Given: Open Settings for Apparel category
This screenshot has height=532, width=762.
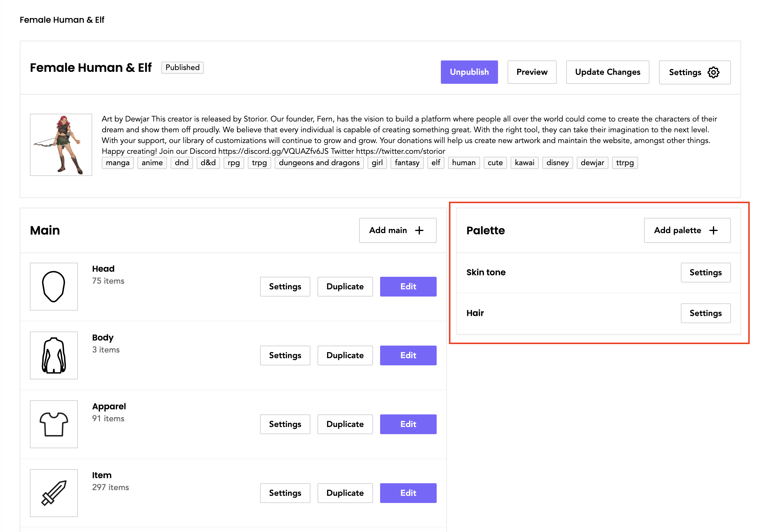Looking at the screenshot, I should [285, 424].
